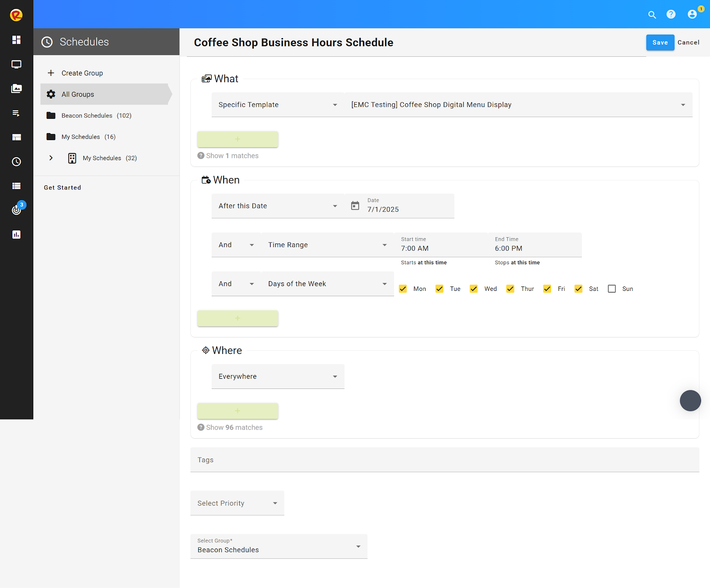Screen dimensions: 710x588
Task: Open the Specific Template dropdown
Action: (277, 105)
